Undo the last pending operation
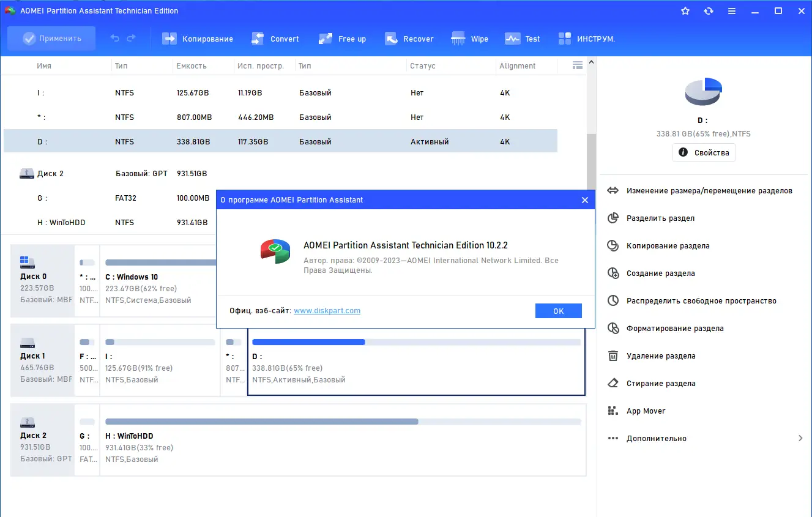812x517 pixels. [115, 39]
